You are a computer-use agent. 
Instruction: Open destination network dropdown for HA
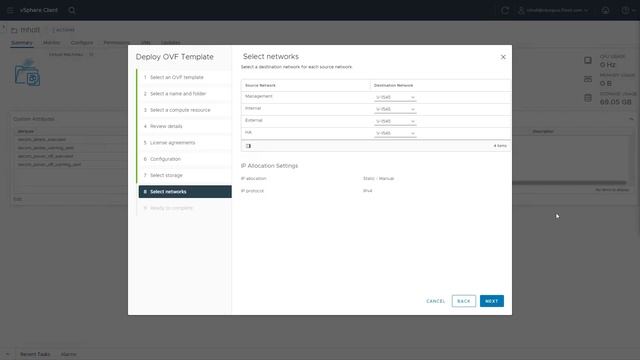coord(395,133)
